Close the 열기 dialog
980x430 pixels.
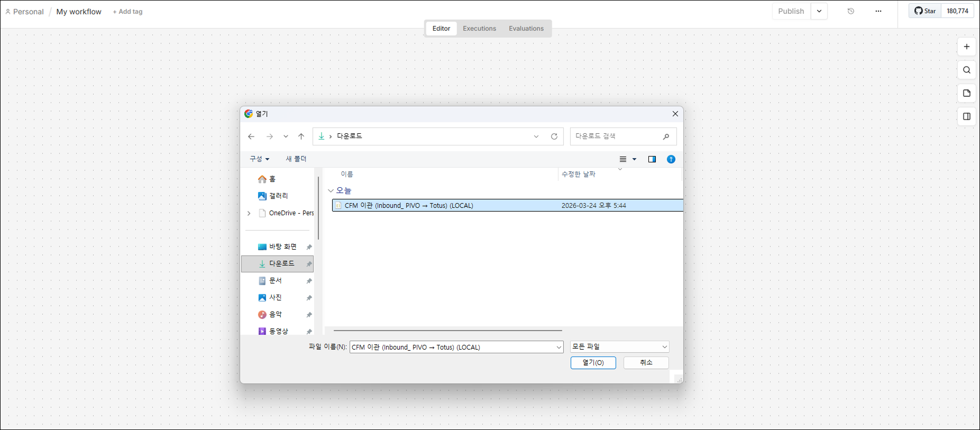click(675, 114)
